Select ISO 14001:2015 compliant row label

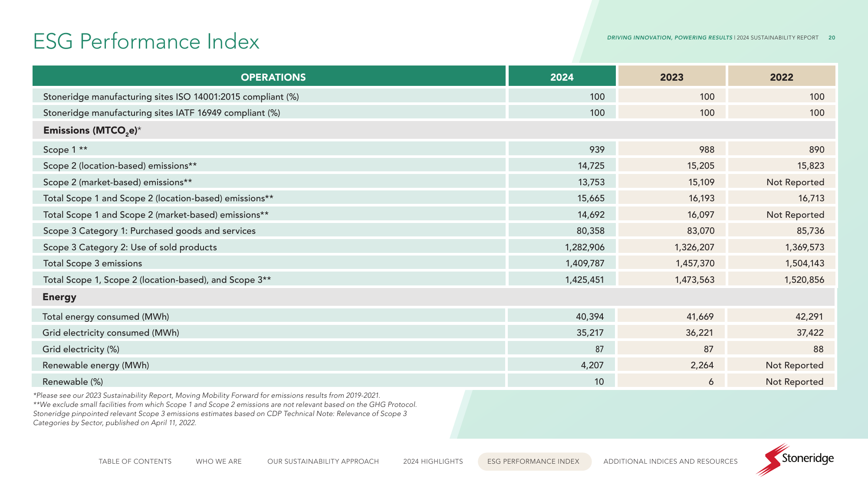[171, 97]
